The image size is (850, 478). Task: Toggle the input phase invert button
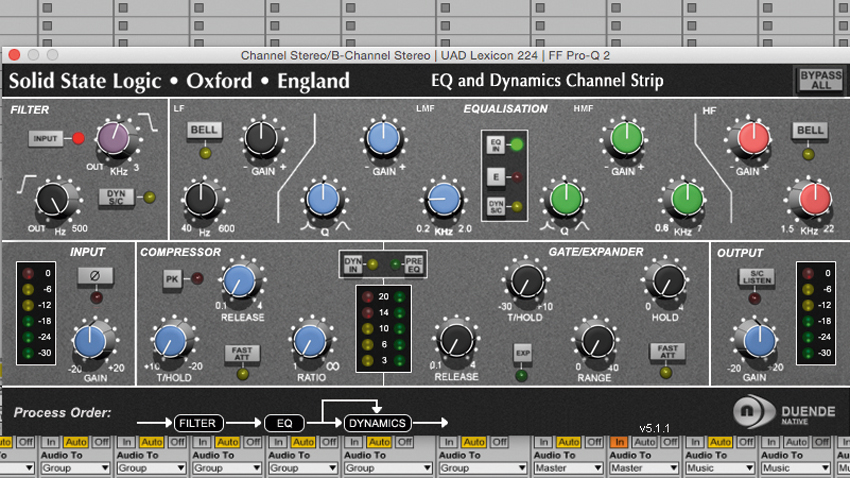[95, 276]
